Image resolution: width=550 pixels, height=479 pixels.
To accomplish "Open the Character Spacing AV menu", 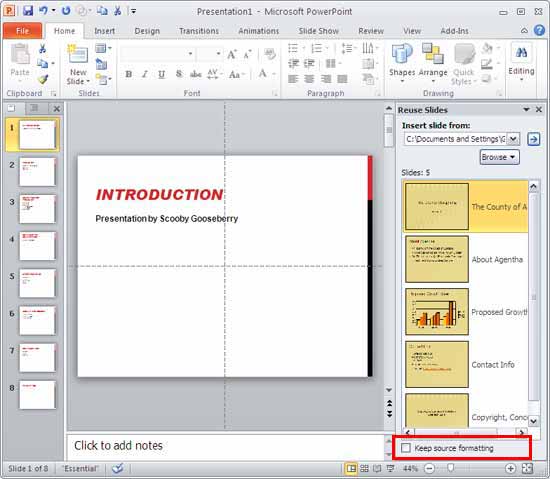I will (214, 74).
